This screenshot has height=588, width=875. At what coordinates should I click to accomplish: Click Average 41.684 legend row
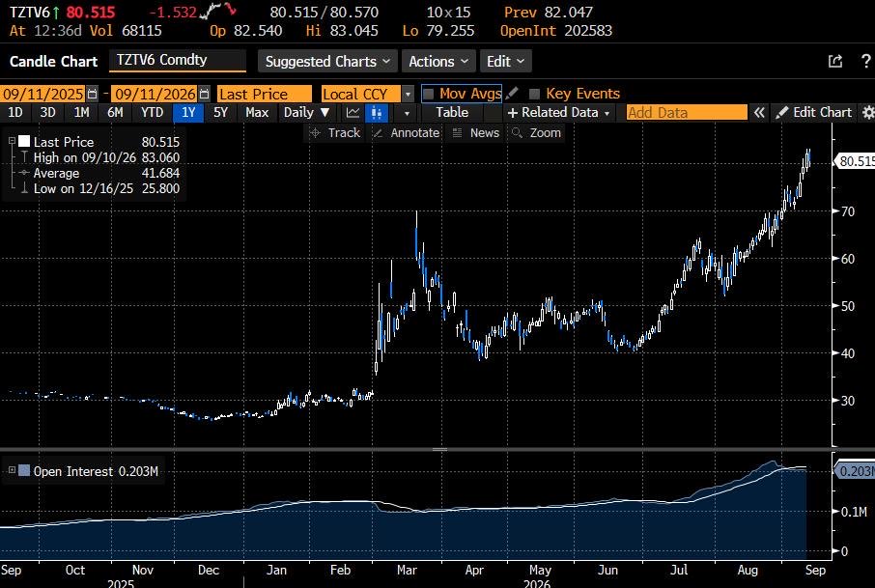click(x=100, y=173)
